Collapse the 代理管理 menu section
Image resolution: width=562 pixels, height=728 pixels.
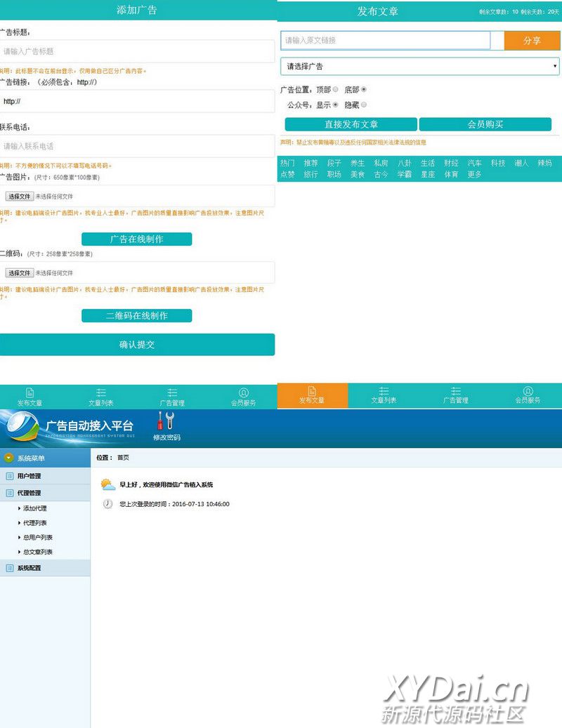pos(30,493)
